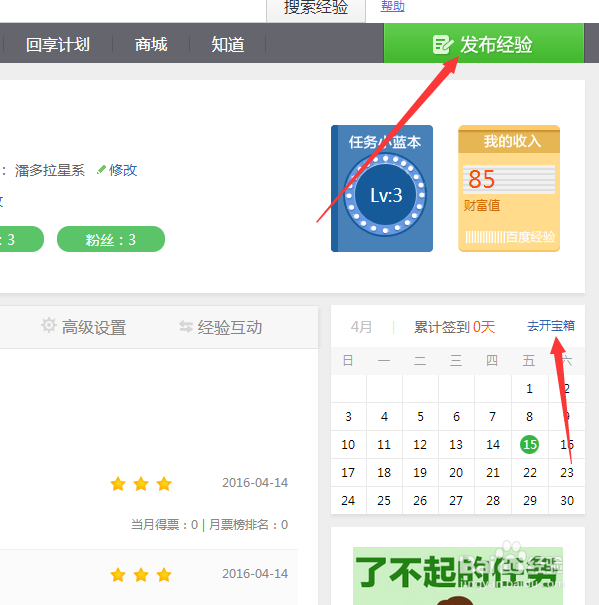Image resolution: width=599 pixels, height=605 pixels.
Task: Select calendar date 8
Action: [x=530, y=417]
